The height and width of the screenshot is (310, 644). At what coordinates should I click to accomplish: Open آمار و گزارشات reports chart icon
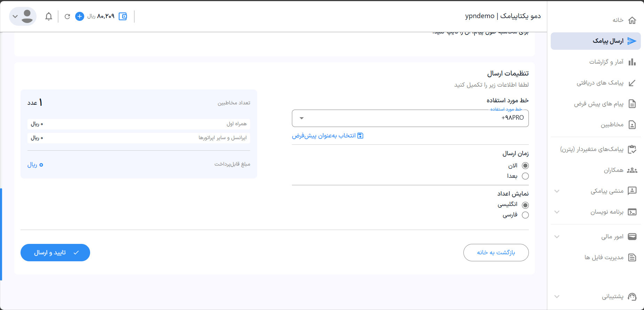[x=632, y=62]
